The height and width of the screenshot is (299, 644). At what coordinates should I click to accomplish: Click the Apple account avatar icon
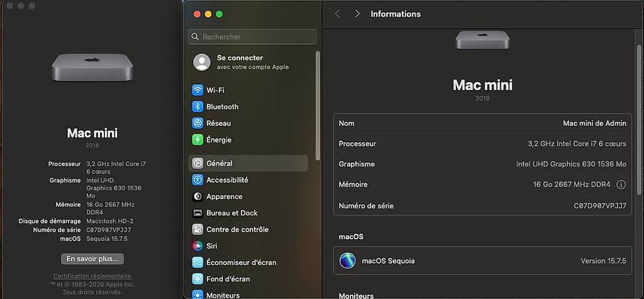tap(202, 62)
